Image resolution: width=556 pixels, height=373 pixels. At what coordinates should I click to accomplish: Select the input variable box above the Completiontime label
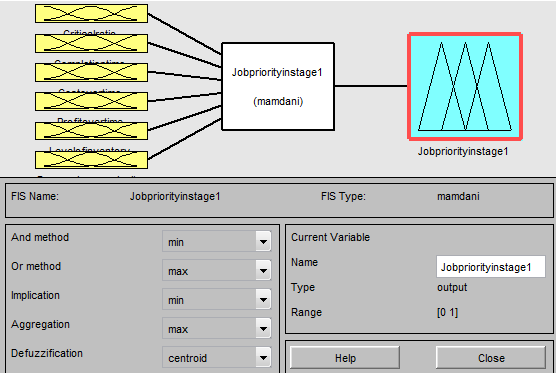pos(91,43)
